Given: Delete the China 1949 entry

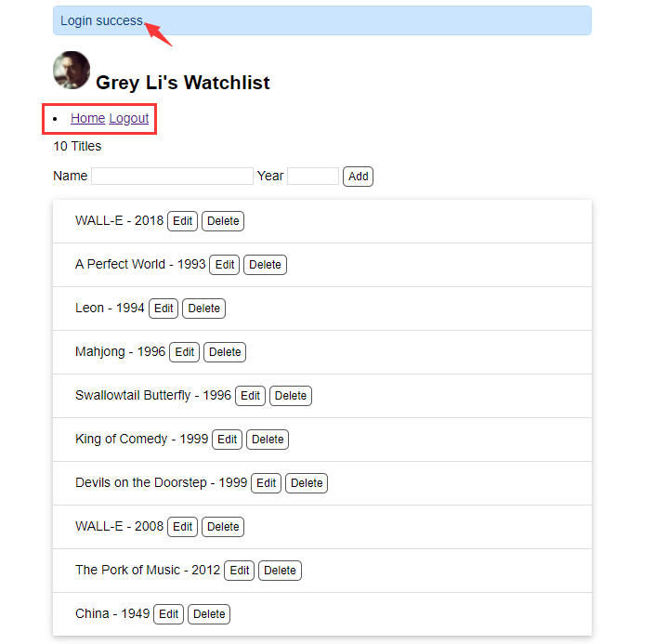Looking at the screenshot, I should pos(209,614).
